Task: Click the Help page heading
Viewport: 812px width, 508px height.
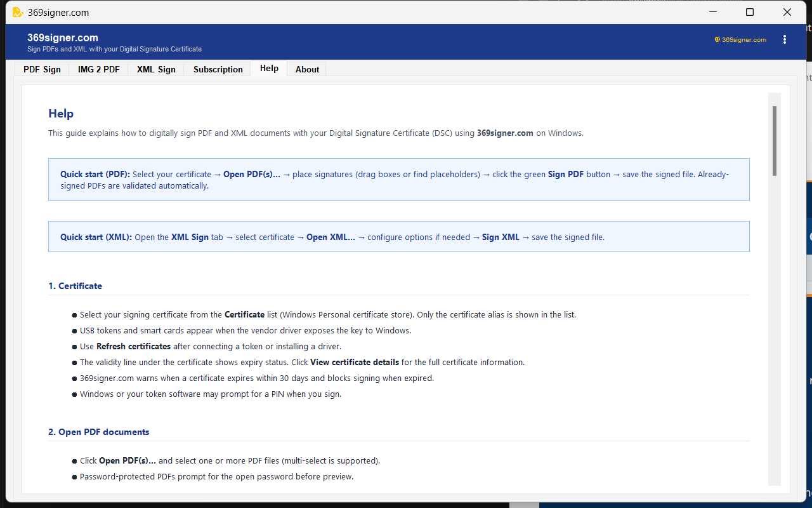Action: point(61,114)
